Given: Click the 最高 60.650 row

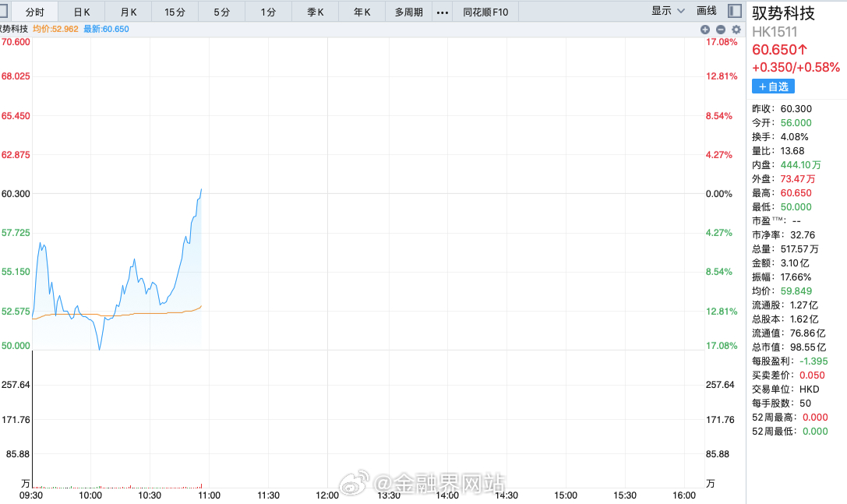Looking at the screenshot, I should [782, 193].
